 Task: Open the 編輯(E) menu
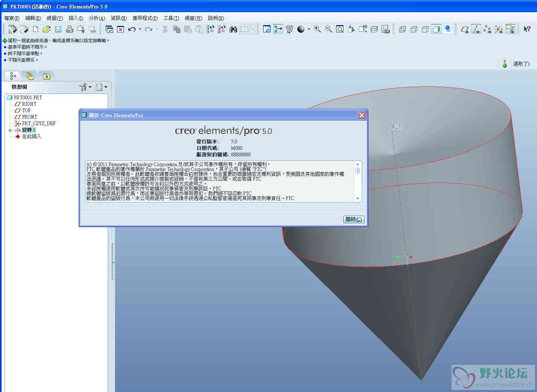(x=33, y=18)
